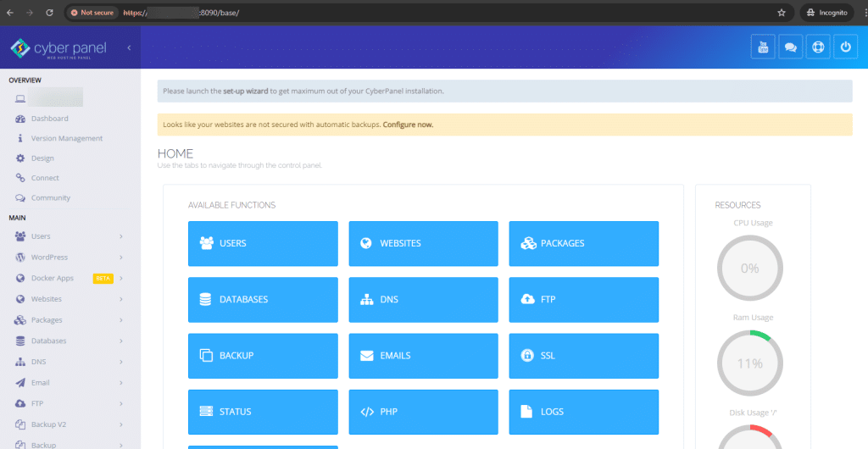Open the chat bubbles icon in header
The height and width of the screenshot is (449, 868).
tap(790, 47)
